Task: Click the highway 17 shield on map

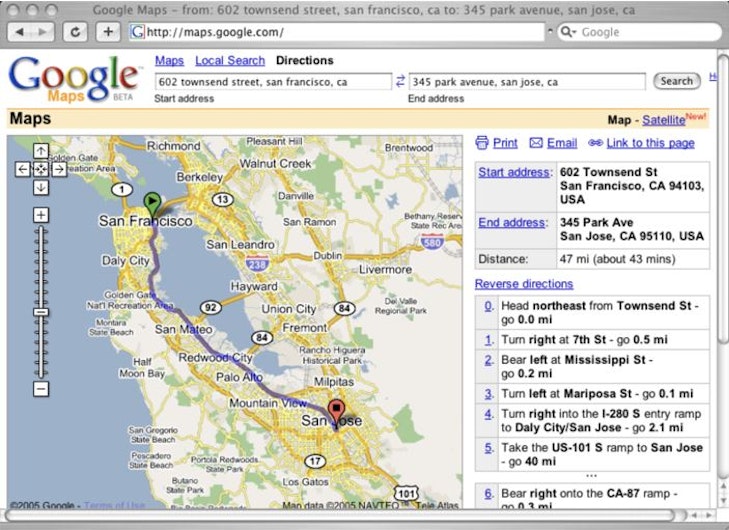Action: (315, 461)
